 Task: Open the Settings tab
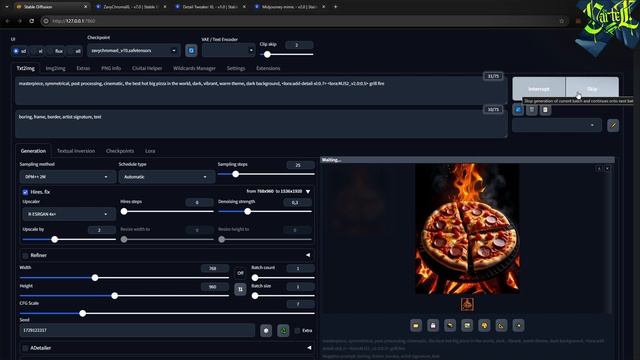[x=236, y=68]
